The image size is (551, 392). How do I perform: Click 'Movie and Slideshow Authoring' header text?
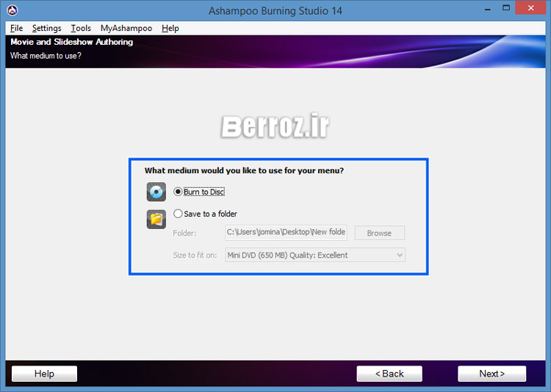tap(72, 42)
